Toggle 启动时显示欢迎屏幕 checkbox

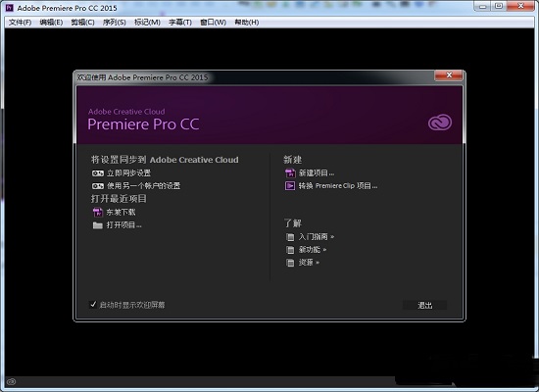point(93,305)
